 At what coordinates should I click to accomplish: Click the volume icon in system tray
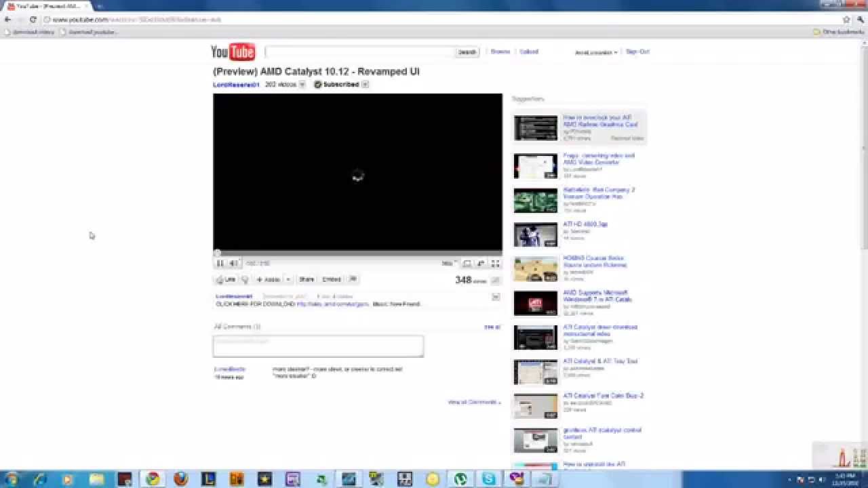pos(821,480)
